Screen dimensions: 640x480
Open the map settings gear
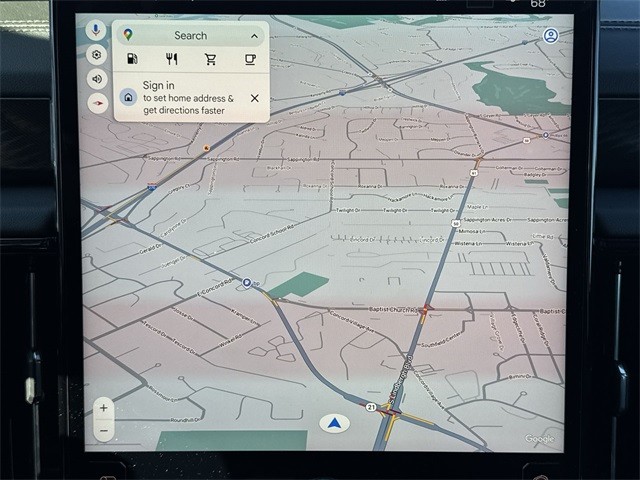[97, 55]
